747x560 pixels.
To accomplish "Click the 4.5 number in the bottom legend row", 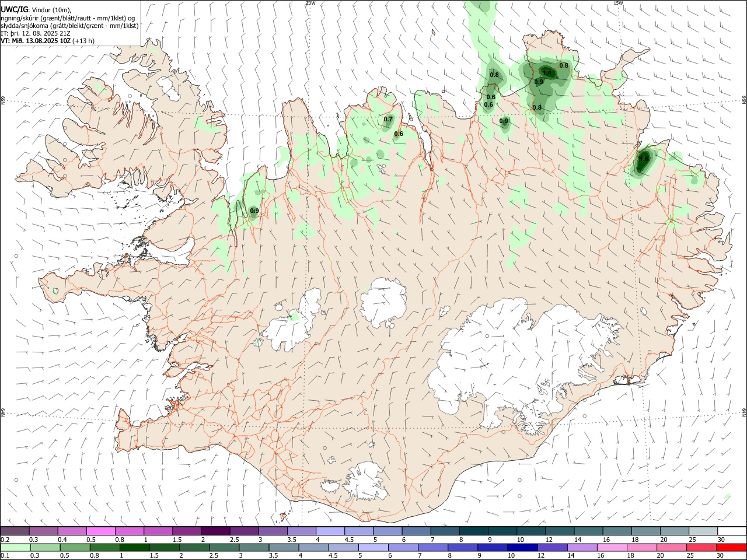I will coord(333,556).
